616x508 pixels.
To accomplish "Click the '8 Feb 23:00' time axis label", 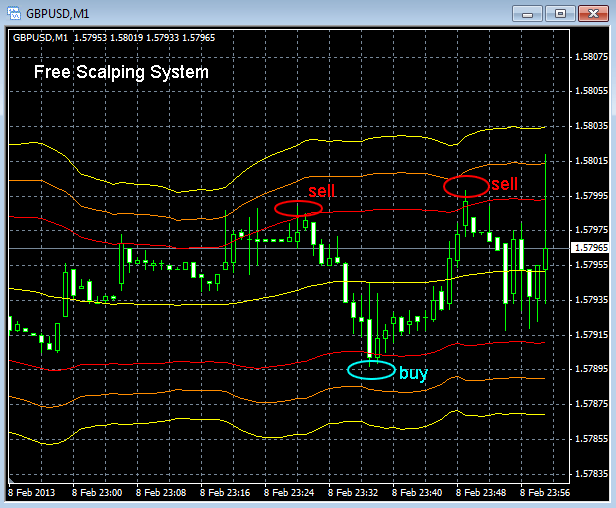I will coord(97,493).
